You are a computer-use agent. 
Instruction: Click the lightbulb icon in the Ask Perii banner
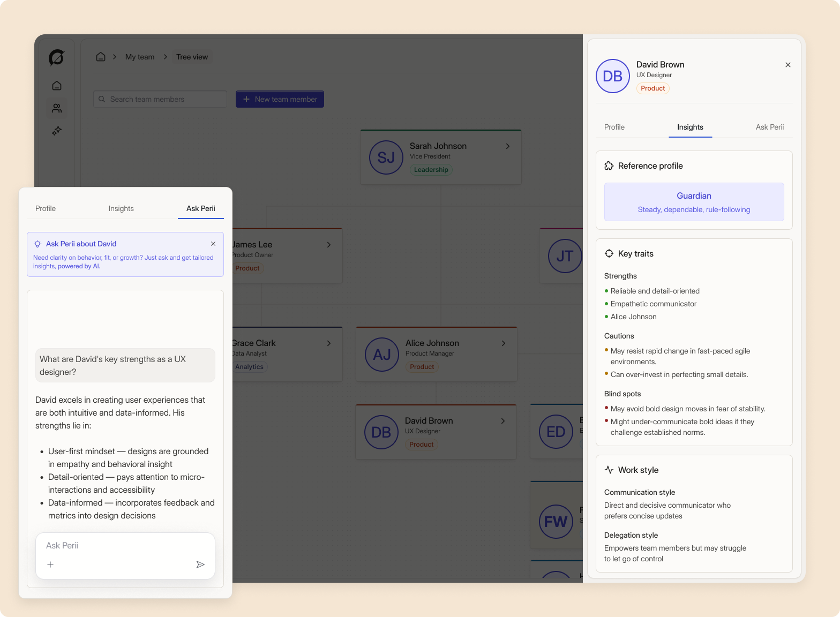tap(37, 244)
